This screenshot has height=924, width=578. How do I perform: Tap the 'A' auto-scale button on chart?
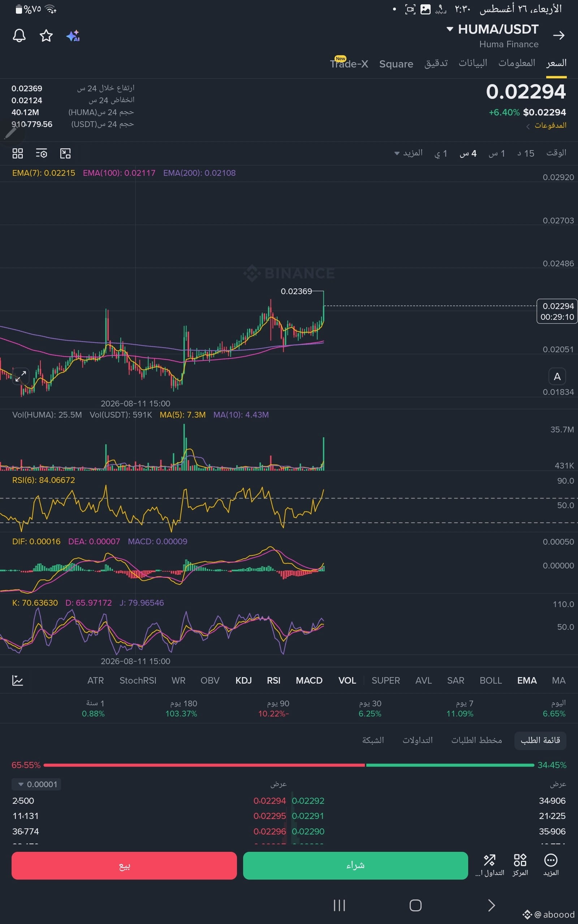(557, 376)
